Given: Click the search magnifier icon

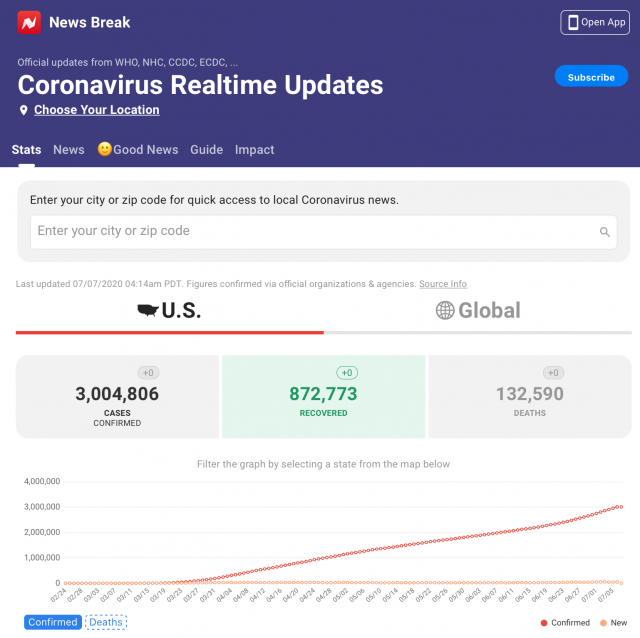Looking at the screenshot, I should (604, 232).
